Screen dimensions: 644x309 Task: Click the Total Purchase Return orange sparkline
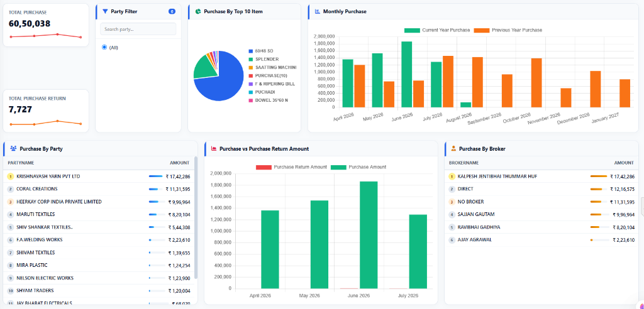tap(46, 122)
